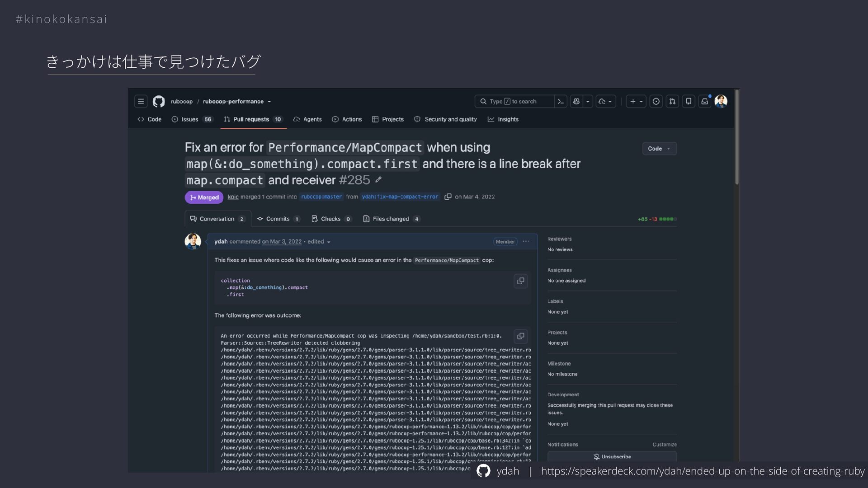Click the page's vertical scrollbar

(737, 138)
